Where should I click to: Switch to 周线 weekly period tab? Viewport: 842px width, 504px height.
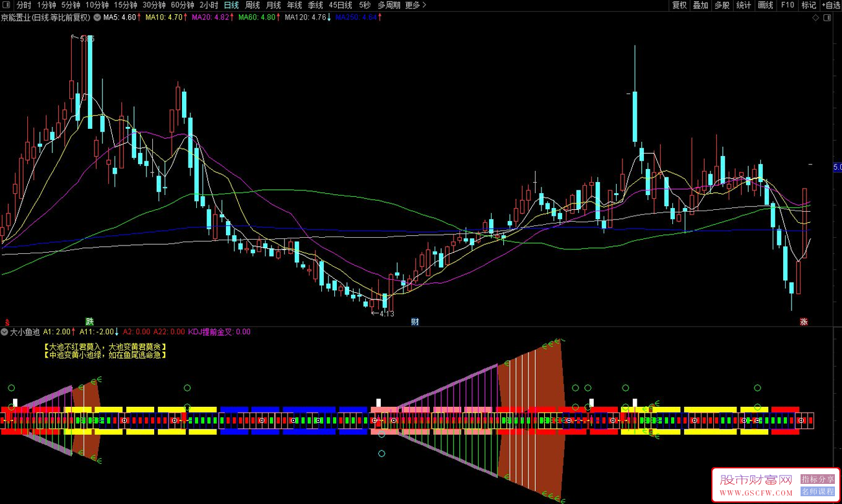[253, 5]
